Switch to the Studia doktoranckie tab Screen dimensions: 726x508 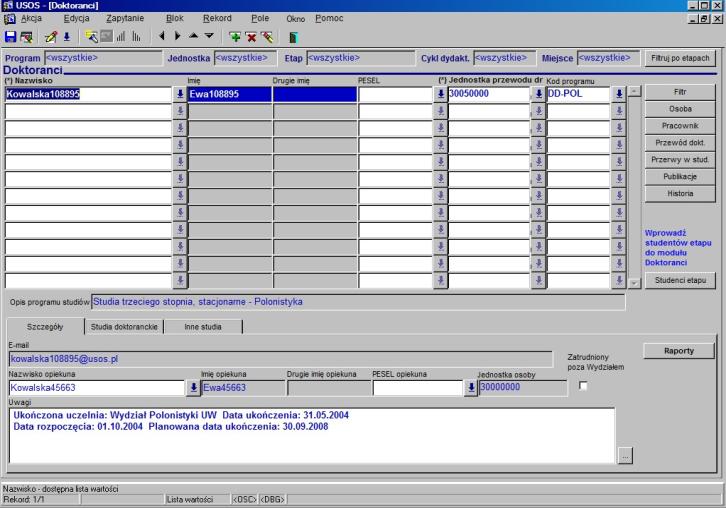(x=124, y=326)
